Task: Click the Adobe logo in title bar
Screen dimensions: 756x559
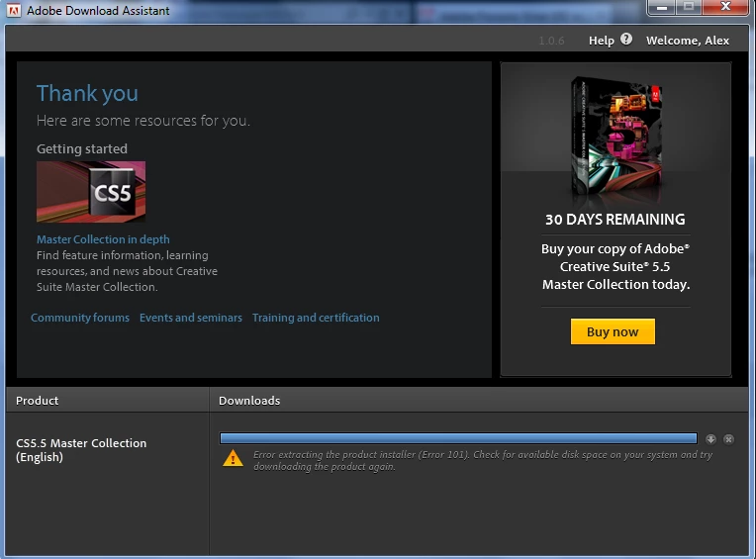Action: 14,10
